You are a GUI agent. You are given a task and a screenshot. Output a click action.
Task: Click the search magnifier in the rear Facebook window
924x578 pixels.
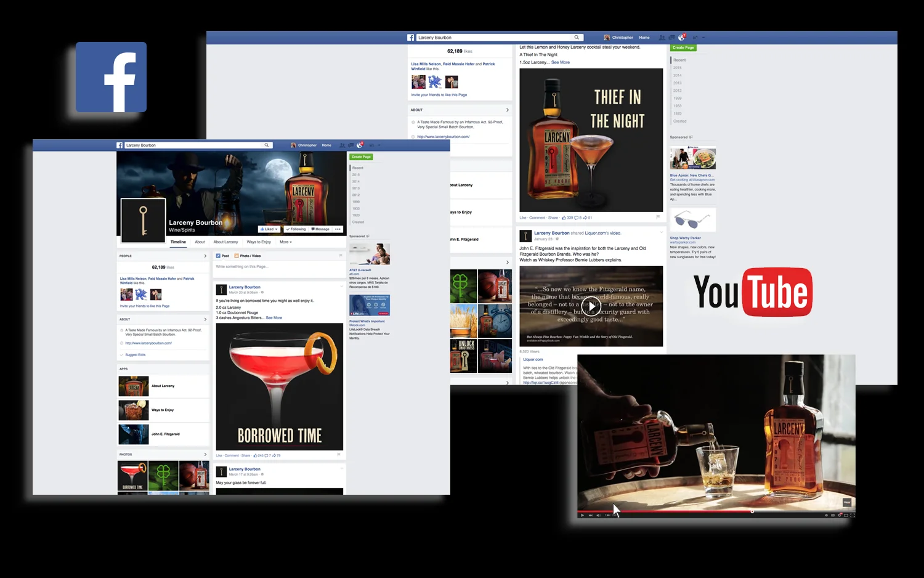(577, 38)
